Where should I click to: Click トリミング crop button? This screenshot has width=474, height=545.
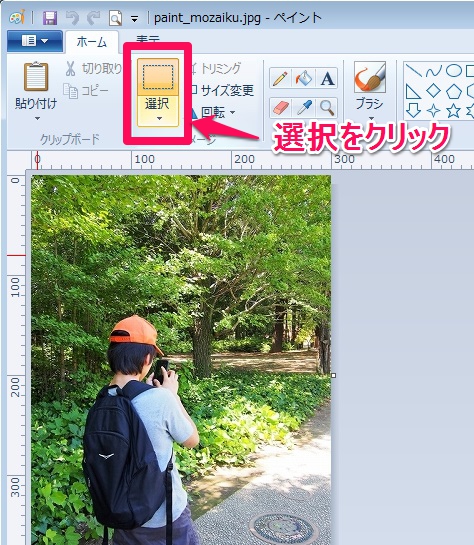point(216,68)
